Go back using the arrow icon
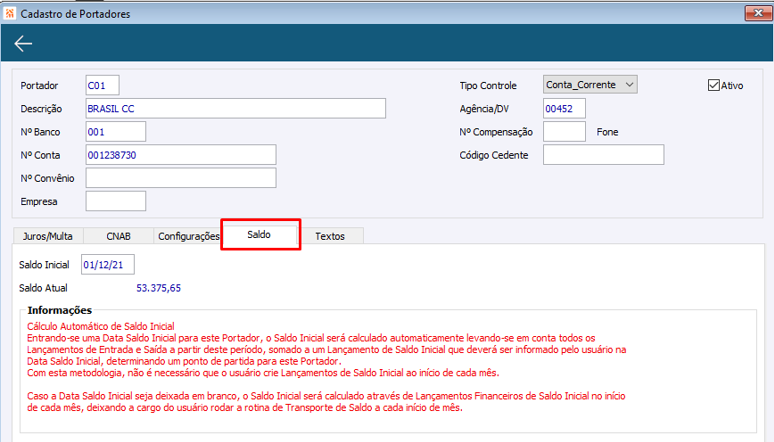This screenshot has height=442, width=774. (23, 43)
